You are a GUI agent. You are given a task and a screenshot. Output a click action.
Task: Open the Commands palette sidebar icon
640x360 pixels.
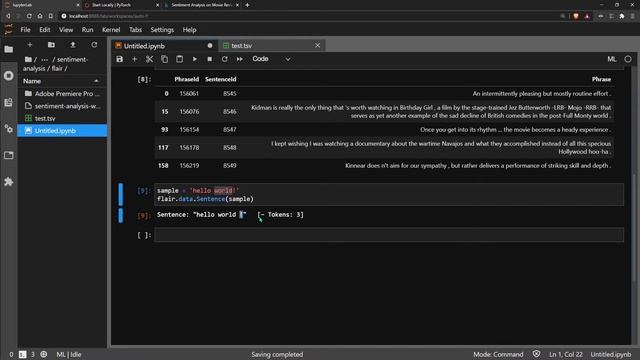[x=9, y=102]
